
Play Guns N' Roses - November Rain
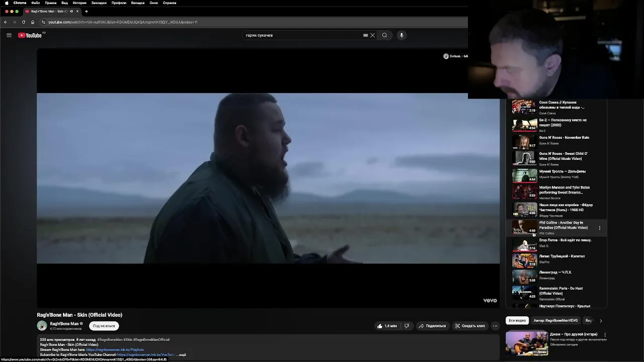[x=556, y=141]
